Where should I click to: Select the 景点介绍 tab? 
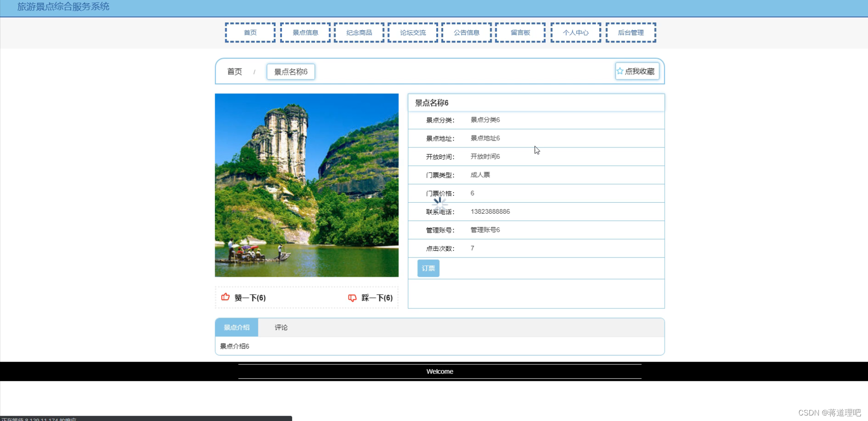(x=236, y=327)
